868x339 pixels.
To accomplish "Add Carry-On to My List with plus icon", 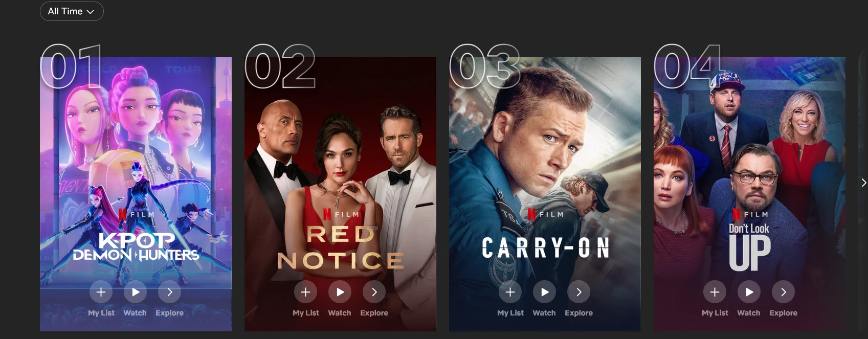I will (510, 292).
